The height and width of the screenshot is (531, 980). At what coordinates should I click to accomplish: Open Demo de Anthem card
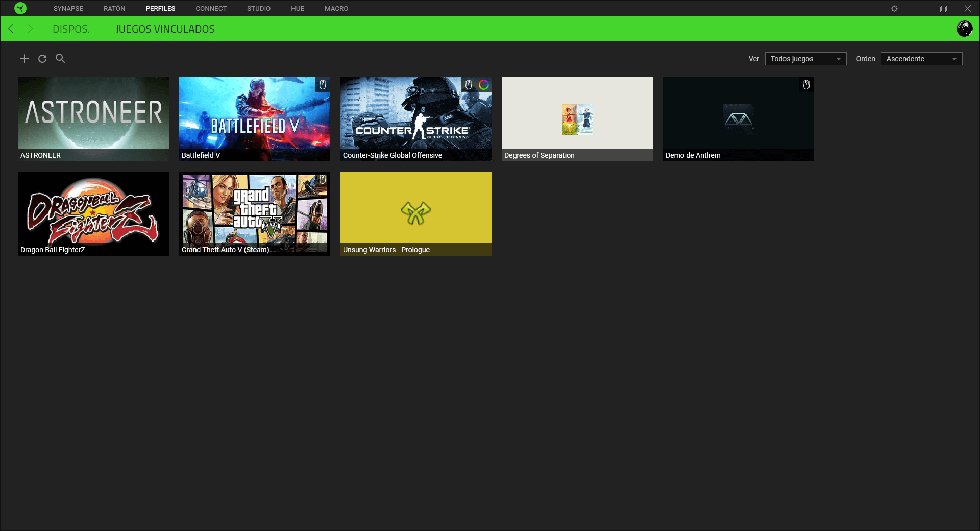coord(739,119)
